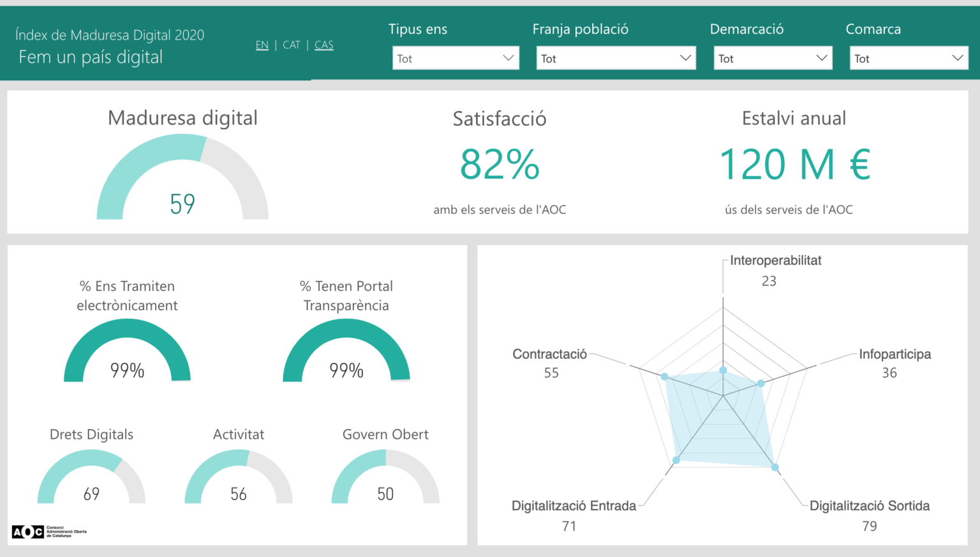Click the Interoperabilitat point on the radar chart
980x557 pixels.
(x=723, y=370)
